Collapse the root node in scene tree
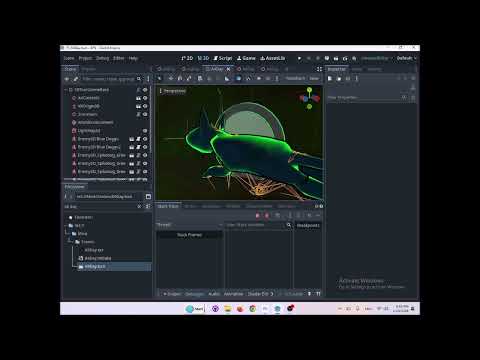480x360 pixels. pos(66,90)
